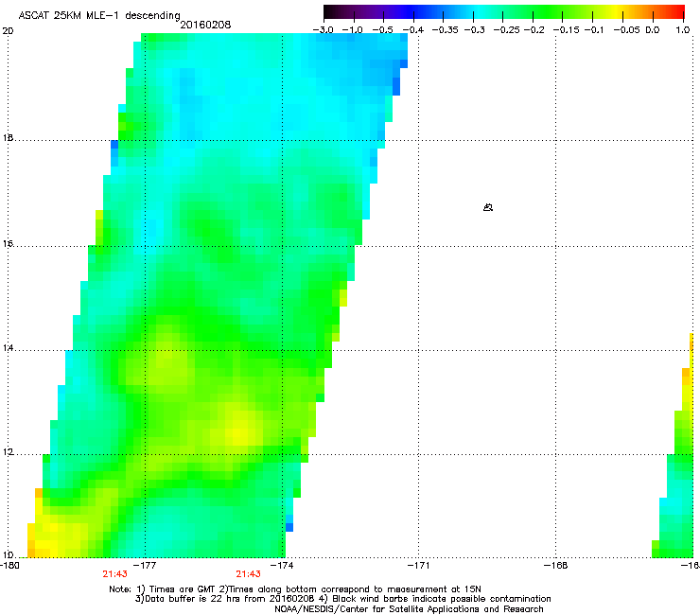Click the 'Times are GMT' note line

coord(295,589)
